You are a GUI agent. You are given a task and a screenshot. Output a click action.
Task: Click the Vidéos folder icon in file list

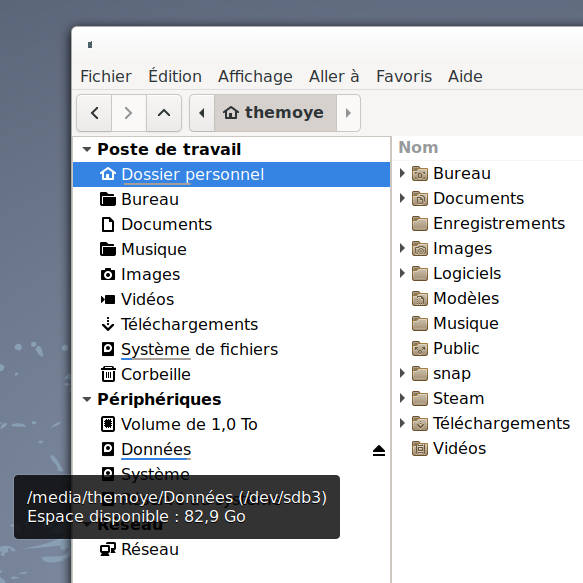point(420,448)
